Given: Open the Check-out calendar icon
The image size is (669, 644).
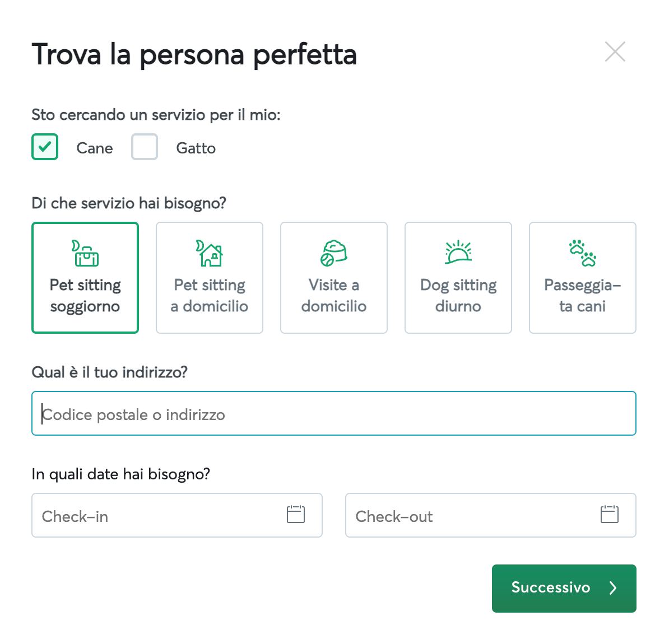Looking at the screenshot, I should (609, 514).
